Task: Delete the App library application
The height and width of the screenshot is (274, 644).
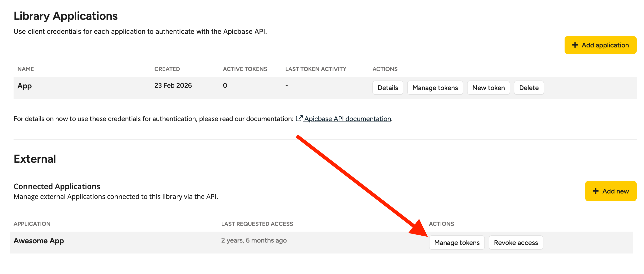Action: (x=528, y=88)
